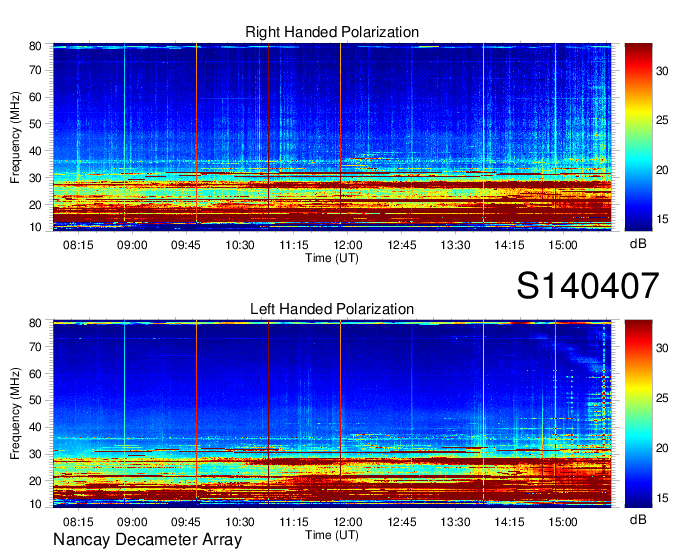Click the 08:15 time tick under Right Handed plot
The image size is (680, 552).
(x=78, y=245)
